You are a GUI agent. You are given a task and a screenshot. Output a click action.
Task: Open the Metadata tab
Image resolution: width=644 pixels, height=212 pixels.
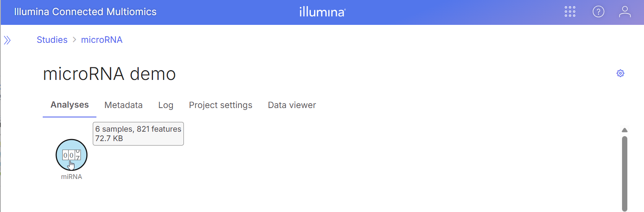[123, 105]
